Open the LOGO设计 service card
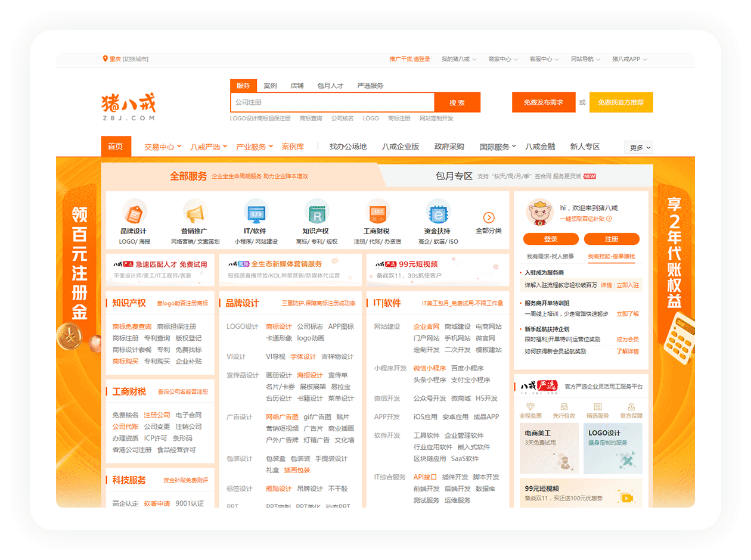Screen dimensions: 751x560 point(613,448)
